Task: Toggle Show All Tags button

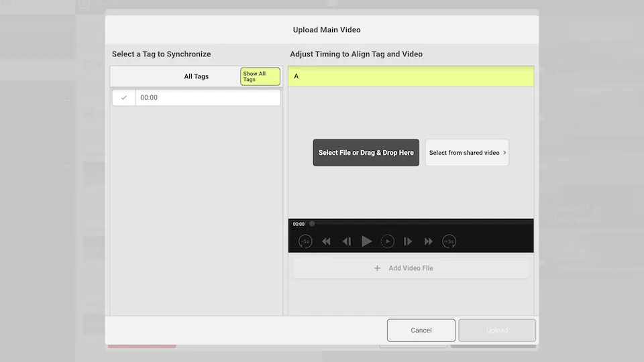Action: point(260,76)
